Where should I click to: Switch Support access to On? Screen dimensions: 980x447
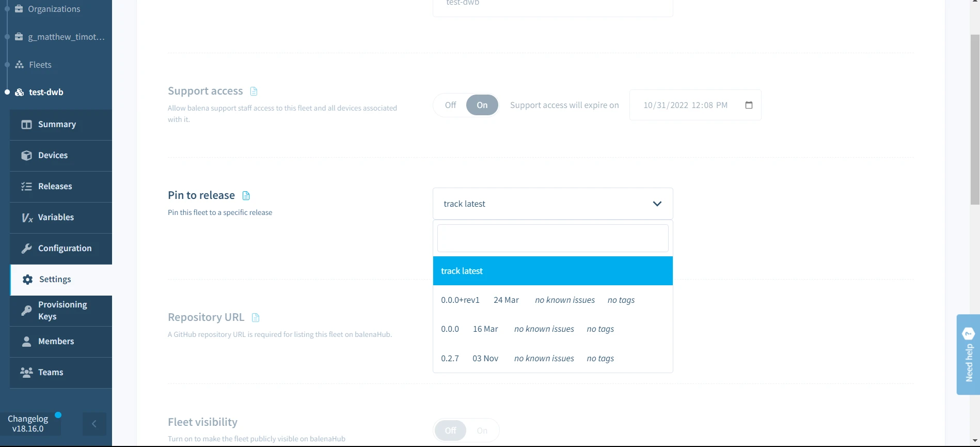point(482,105)
